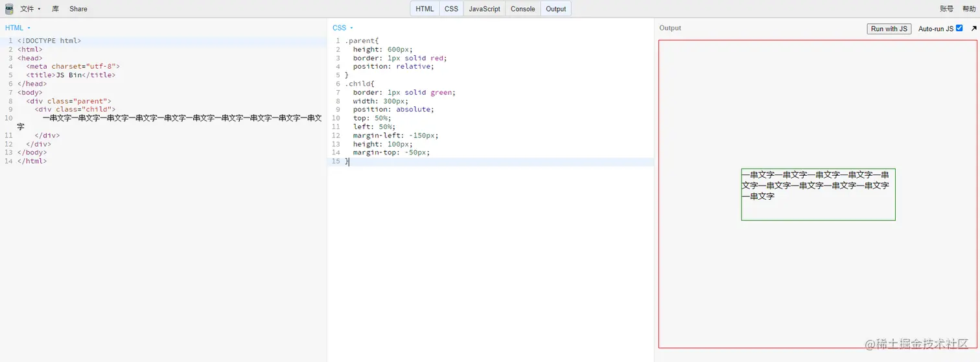The image size is (980, 362).
Task: Click the <meta charset="utf-8"> line
Action: click(x=73, y=66)
